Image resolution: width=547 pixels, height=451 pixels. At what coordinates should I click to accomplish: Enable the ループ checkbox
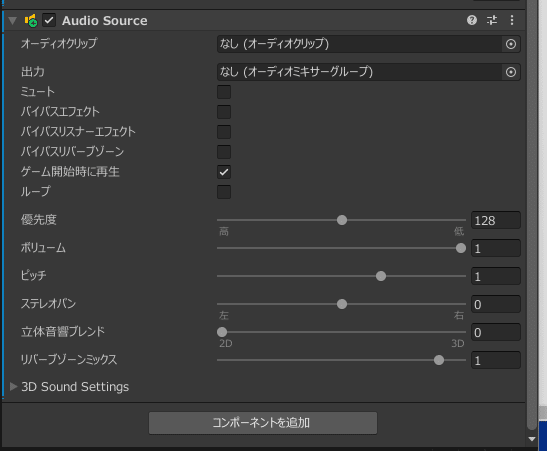[x=224, y=192]
